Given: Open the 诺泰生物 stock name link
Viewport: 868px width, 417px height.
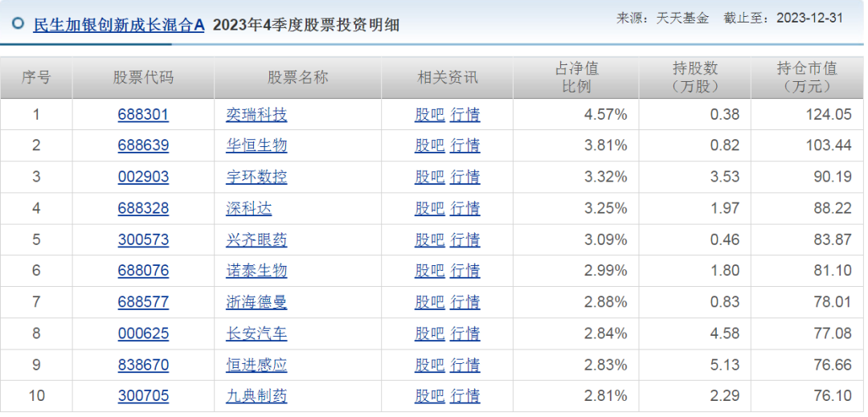Looking at the screenshot, I should (256, 271).
